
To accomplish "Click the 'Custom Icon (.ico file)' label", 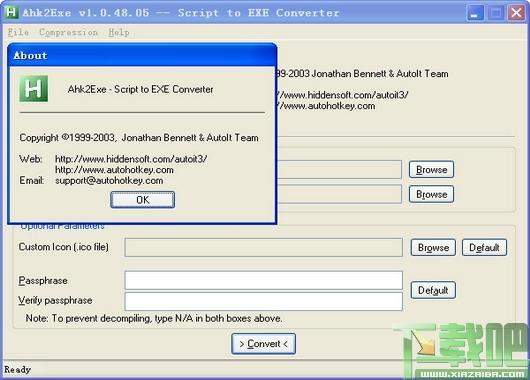I will 64,247.
